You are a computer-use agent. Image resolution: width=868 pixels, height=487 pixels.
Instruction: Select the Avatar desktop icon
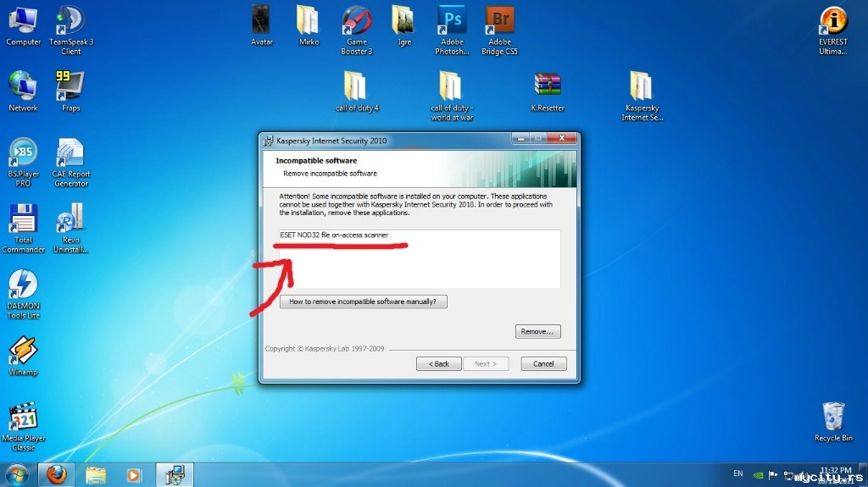[261, 26]
